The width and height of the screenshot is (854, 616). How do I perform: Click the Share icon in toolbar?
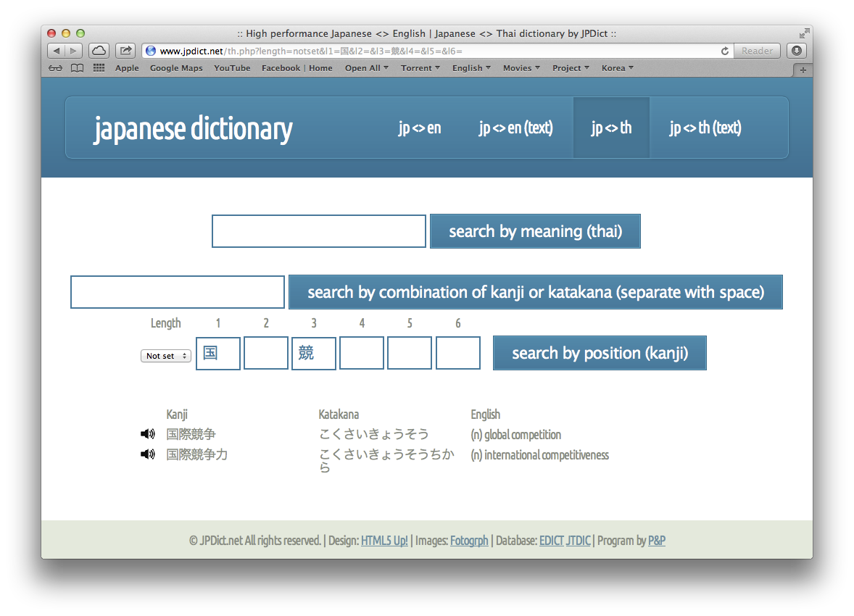(125, 51)
